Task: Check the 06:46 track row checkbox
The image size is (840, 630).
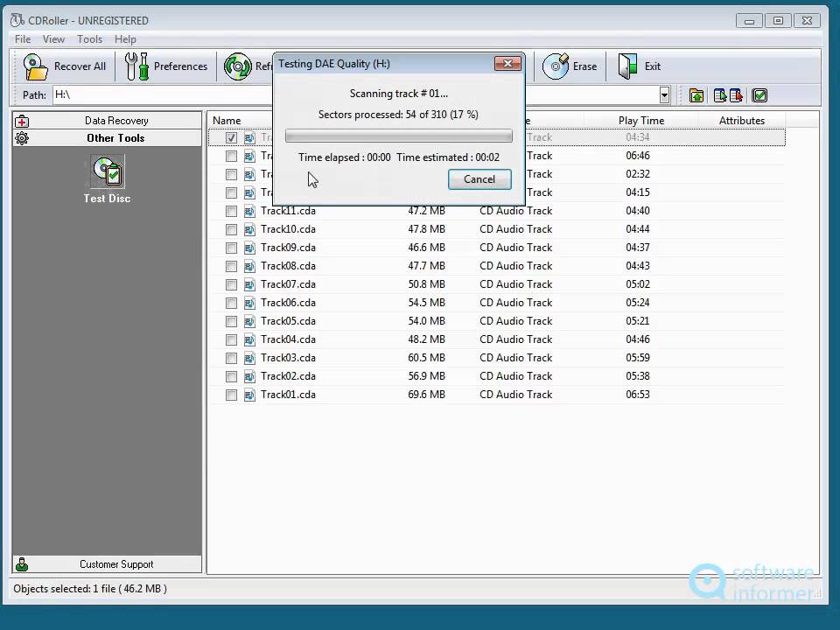Action: [231, 157]
